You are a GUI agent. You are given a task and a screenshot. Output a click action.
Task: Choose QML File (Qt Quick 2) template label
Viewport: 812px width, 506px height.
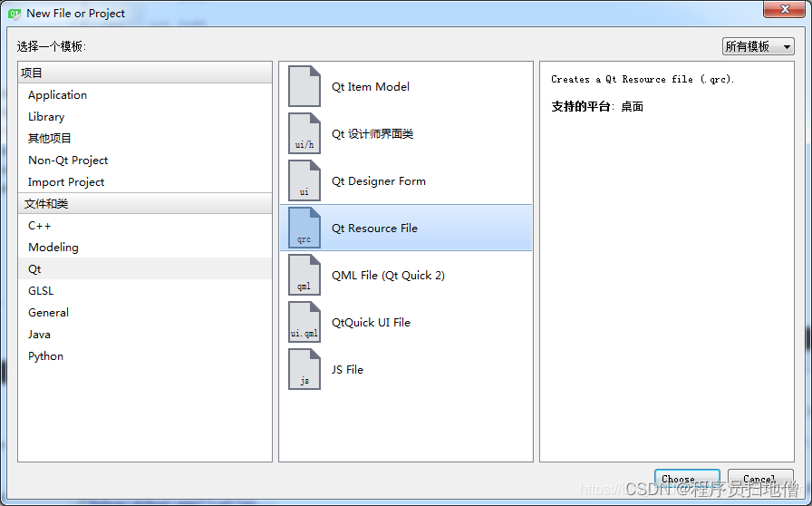click(389, 276)
